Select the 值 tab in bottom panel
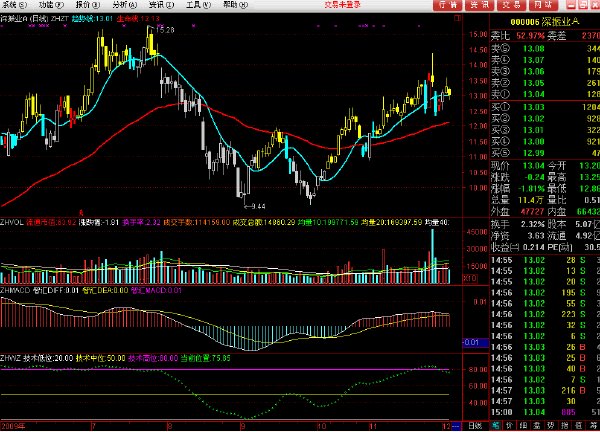 [578, 425]
